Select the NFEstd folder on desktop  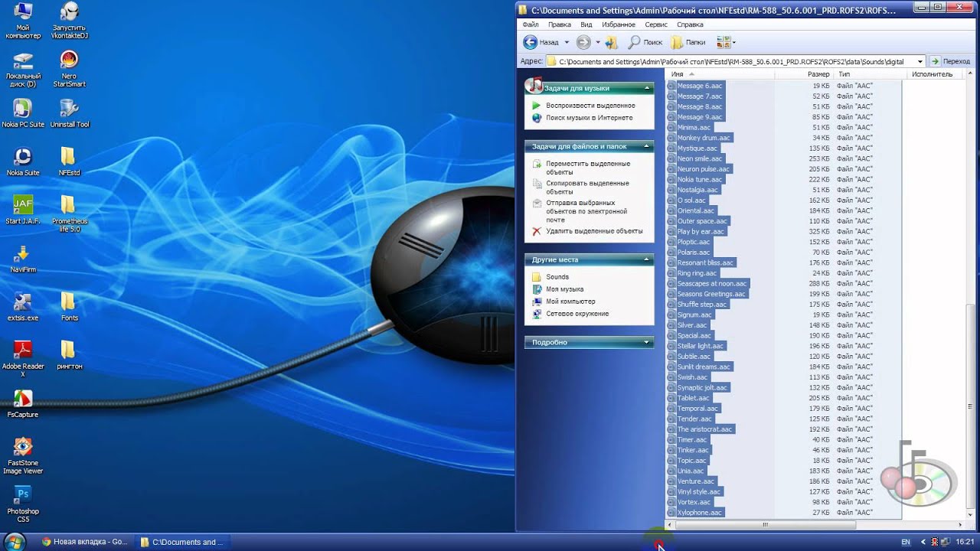pyautogui.click(x=69, y=161)
